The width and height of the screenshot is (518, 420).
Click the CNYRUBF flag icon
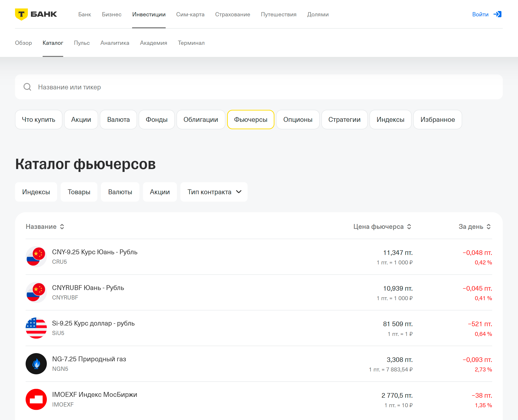point(36,292)
